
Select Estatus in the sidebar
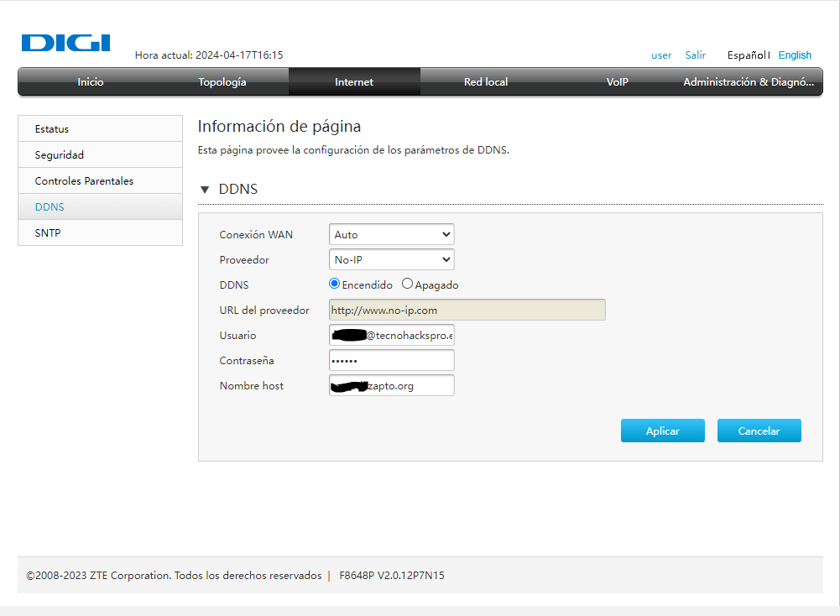point(52,129)
